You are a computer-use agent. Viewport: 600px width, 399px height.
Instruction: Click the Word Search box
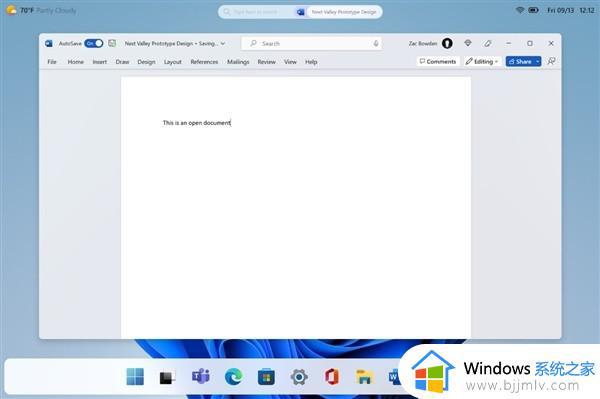[312, 44]
